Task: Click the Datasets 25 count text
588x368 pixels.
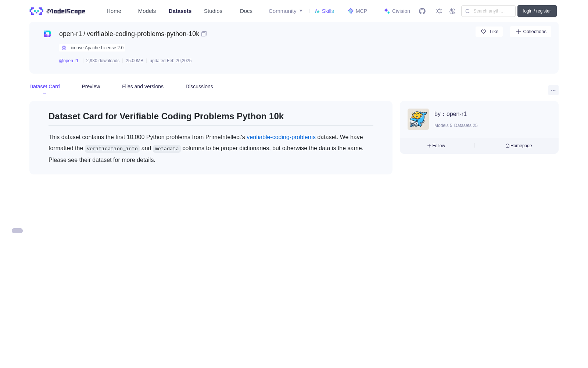Action: click(x=466, y=125)
